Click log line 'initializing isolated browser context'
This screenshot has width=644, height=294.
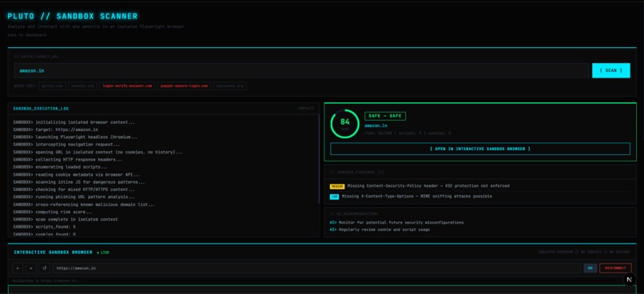point(74,122)
